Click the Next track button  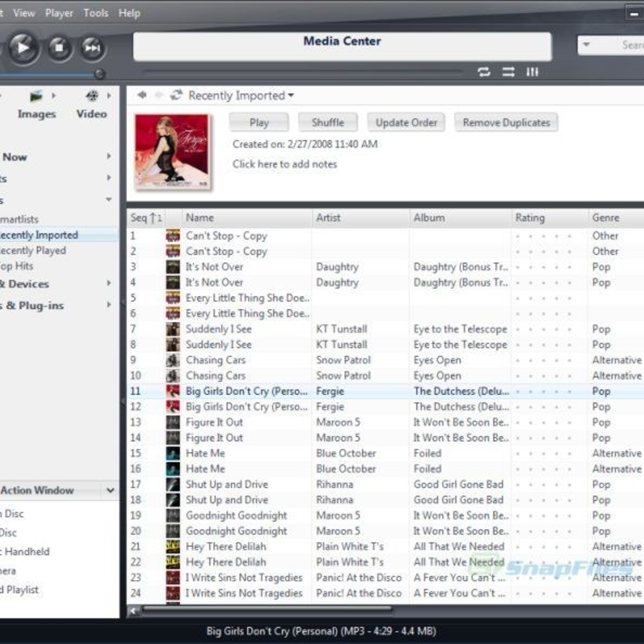tap(92, 48)
